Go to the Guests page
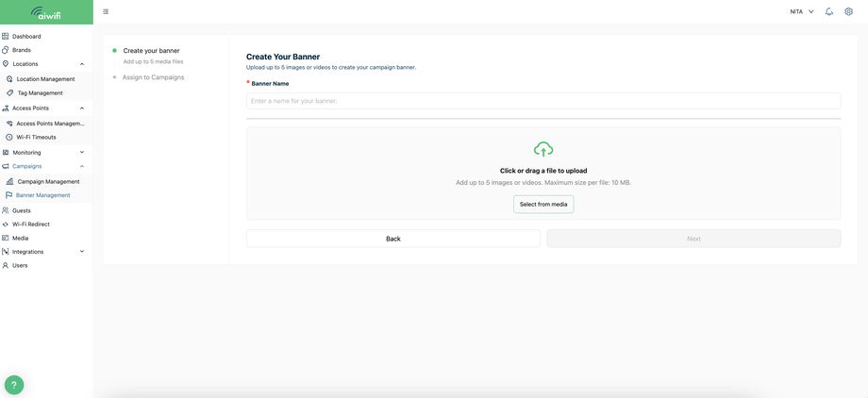The height and width of the screenshot is (398, 868). click(x=21, y=210)
